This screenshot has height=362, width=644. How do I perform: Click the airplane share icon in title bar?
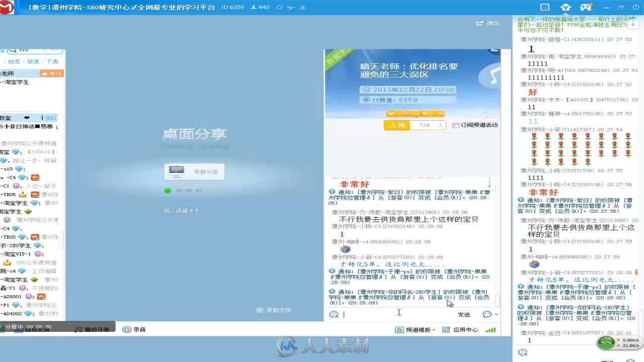point(290,8)
